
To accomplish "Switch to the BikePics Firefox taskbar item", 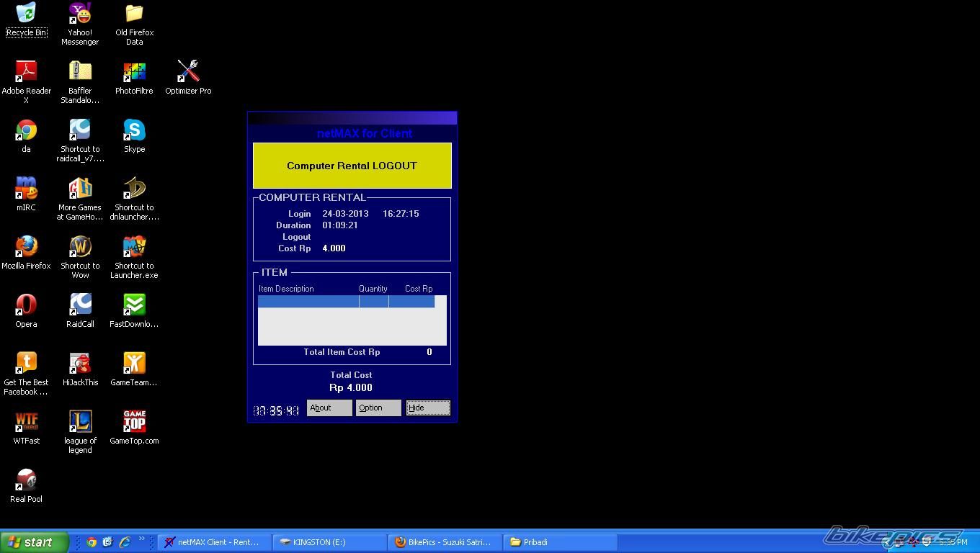I will [x=445, y=542].
